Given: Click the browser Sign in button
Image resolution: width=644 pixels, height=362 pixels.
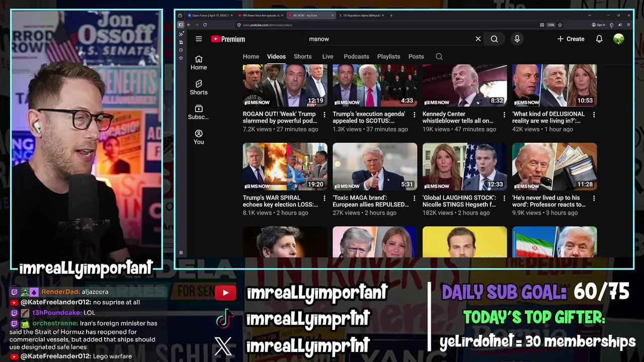Looking at the screenshot, I should [598, 25].
